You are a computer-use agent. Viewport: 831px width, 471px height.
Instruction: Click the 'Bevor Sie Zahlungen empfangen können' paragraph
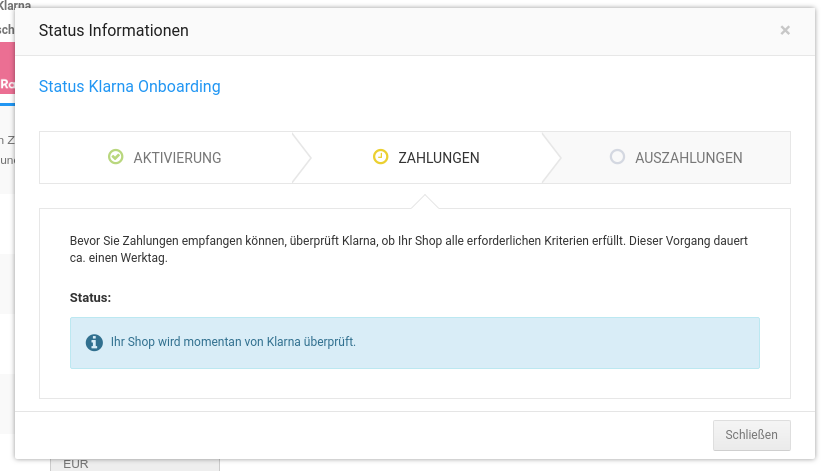409,249
